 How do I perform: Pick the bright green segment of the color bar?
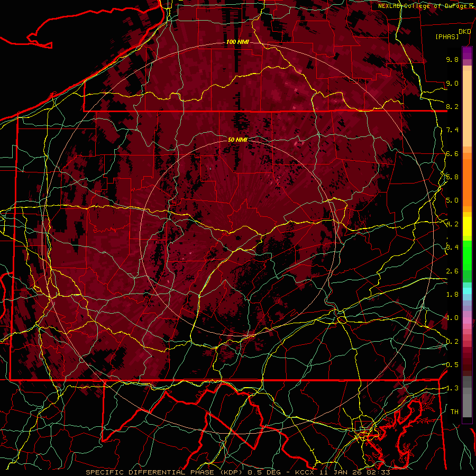[467, 255]
